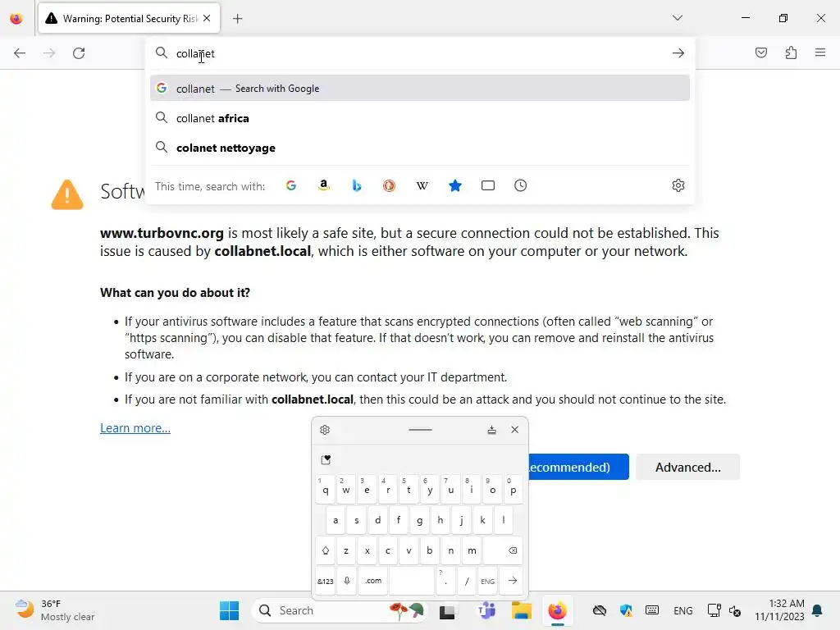Click the Firefox back arrow
The width and height of the screenshot is (840, 630).
tap(20, 53)
